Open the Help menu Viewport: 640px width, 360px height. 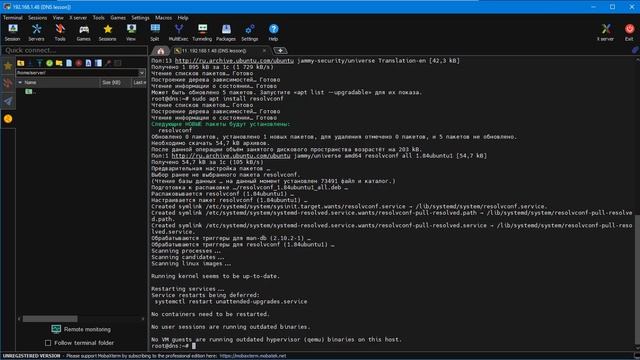pyautogui.click(x=183, y=18)
